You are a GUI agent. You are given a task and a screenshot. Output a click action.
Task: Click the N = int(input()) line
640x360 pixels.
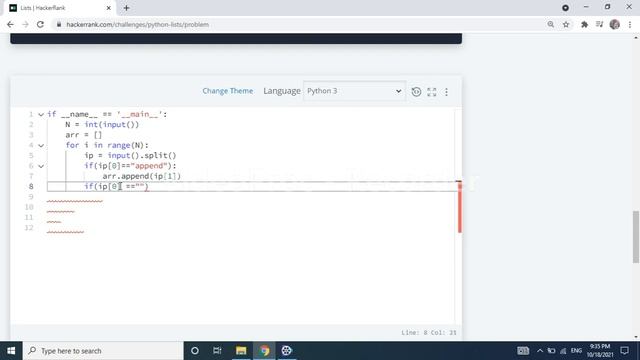coord(102,124)
